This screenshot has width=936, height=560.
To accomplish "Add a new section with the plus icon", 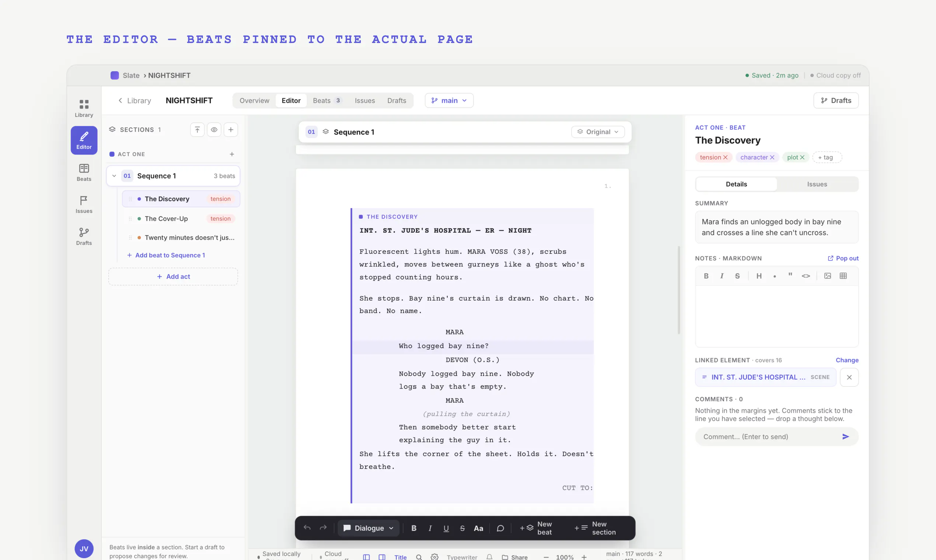I will click(231, 130).
